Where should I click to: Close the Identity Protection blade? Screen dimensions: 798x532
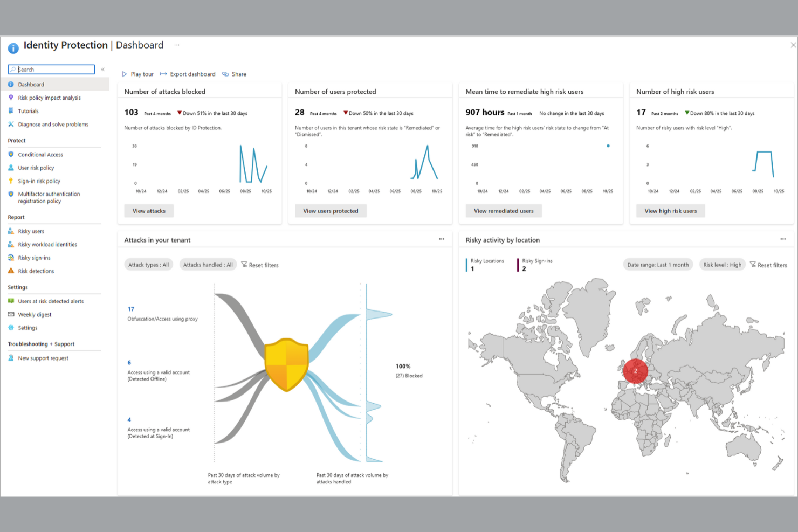793,45
